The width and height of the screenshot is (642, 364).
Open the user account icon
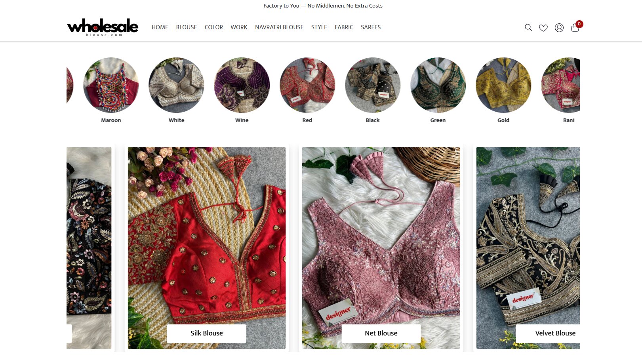point(559,28)
